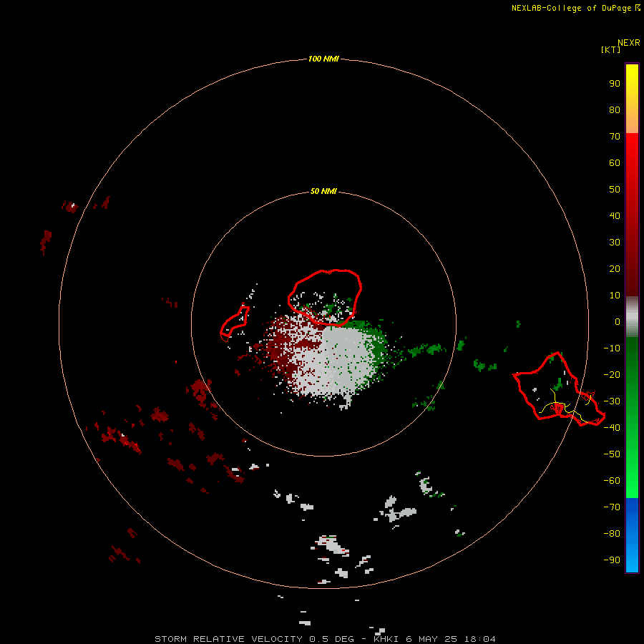
Task: Click the [KT] units label
Action: point(610,49)
